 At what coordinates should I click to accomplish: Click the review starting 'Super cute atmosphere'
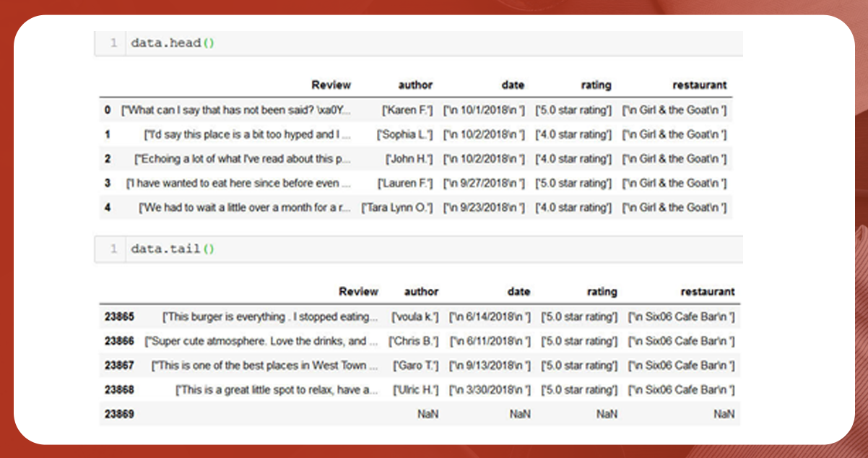coord(261,341)
